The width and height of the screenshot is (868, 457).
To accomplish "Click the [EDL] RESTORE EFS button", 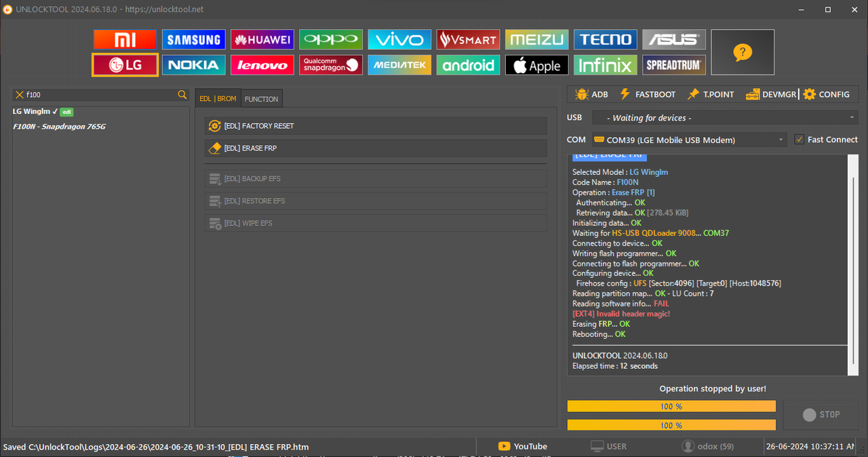I will 376,201.
